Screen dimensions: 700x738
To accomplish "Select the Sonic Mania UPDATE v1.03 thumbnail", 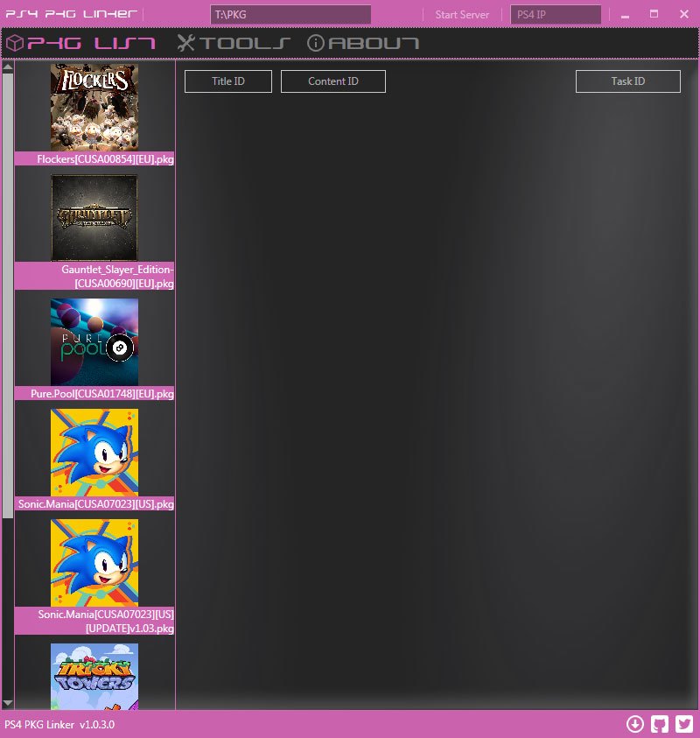I will click(94, 563).
